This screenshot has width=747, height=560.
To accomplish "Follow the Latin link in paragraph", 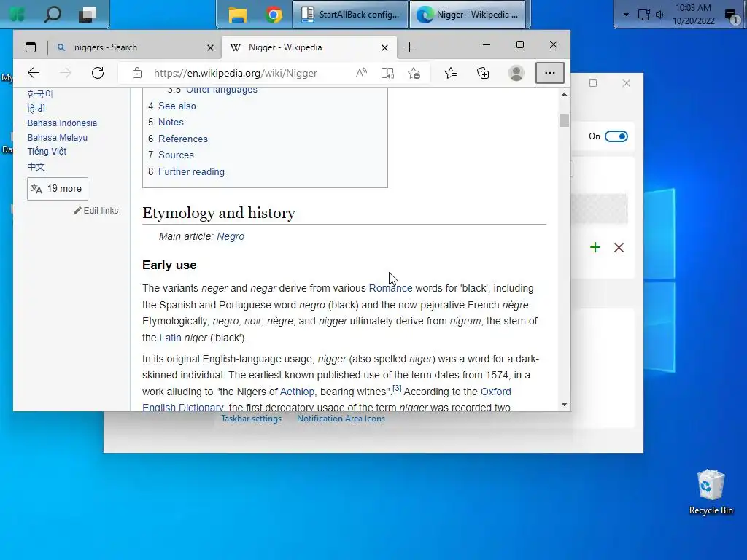I will 170,338.
